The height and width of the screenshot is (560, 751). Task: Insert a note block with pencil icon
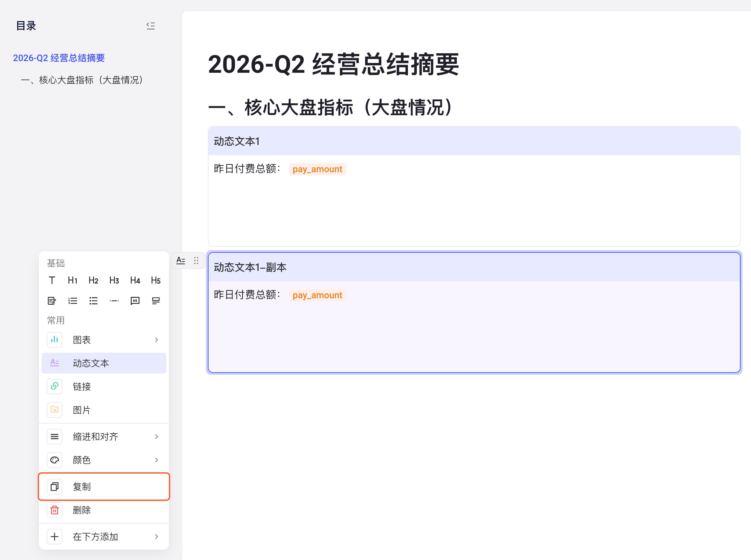(52, 301)
